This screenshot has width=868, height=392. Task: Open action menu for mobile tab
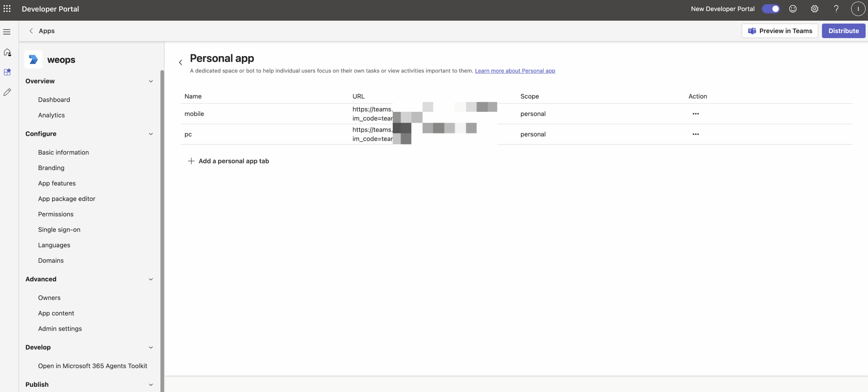tap(696, 114)
